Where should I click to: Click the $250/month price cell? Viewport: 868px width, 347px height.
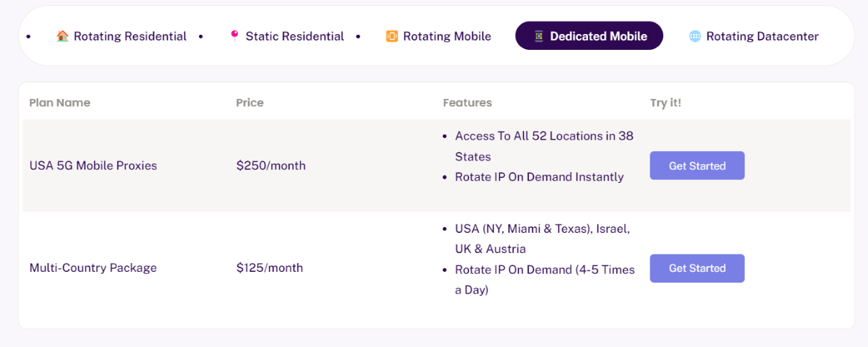click(x=271, y=166)
